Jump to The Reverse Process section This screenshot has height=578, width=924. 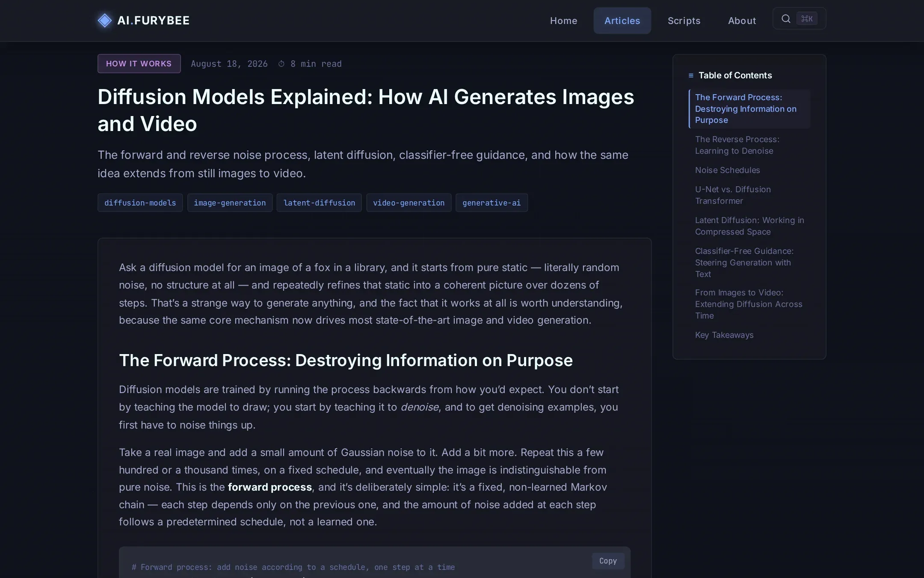pos(749,145)
